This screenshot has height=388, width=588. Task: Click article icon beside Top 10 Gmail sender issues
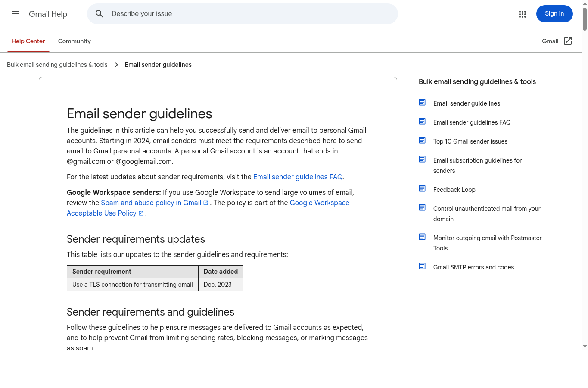point(422,141)
